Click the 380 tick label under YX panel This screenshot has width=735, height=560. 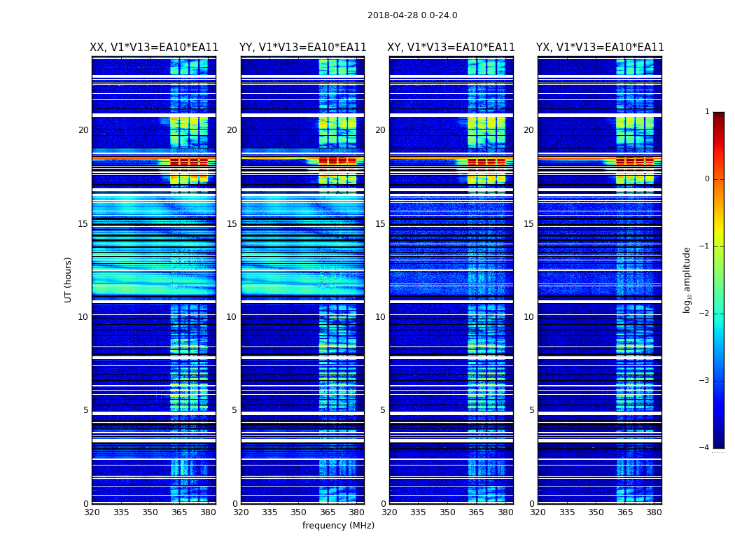coord(654,512)
